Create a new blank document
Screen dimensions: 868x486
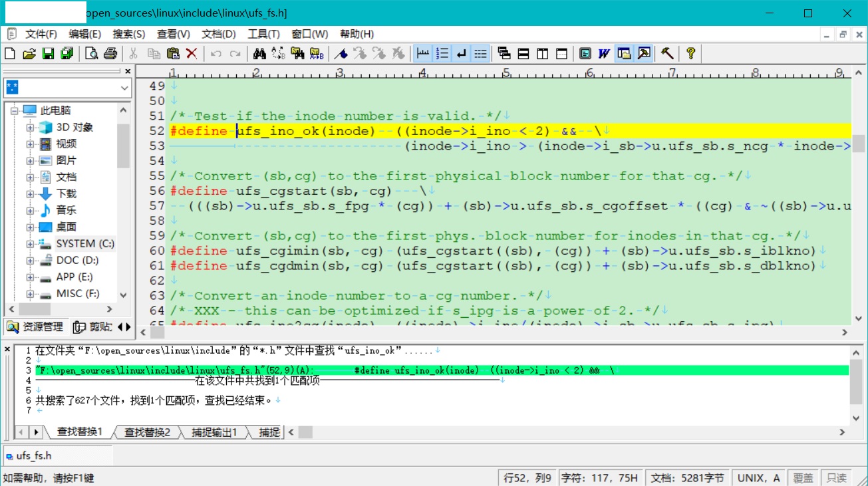coord(9,53)
